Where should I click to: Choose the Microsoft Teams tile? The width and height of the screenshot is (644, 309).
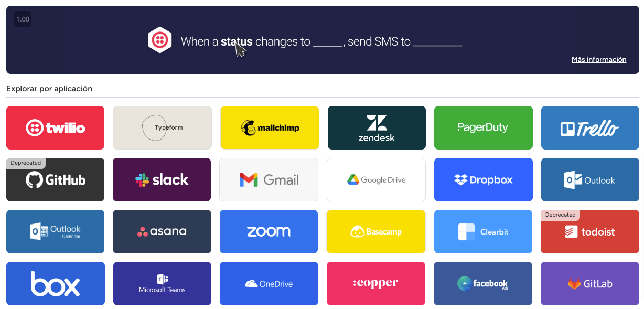[162, 283]
